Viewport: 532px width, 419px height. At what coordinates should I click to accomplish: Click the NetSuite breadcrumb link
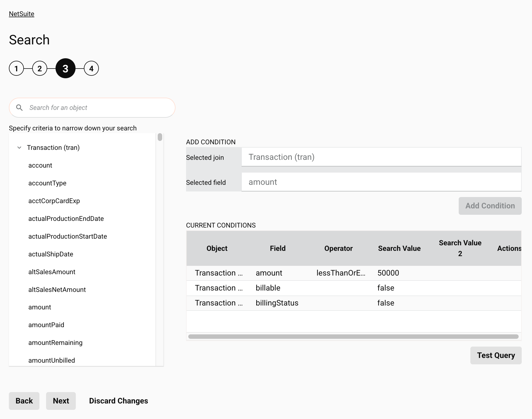21,14
